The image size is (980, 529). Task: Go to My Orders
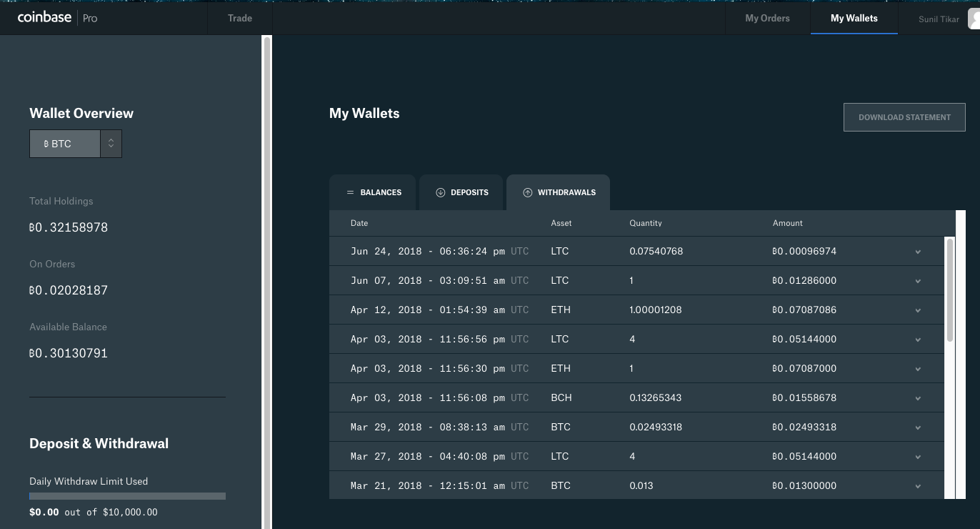click(767, 18)
